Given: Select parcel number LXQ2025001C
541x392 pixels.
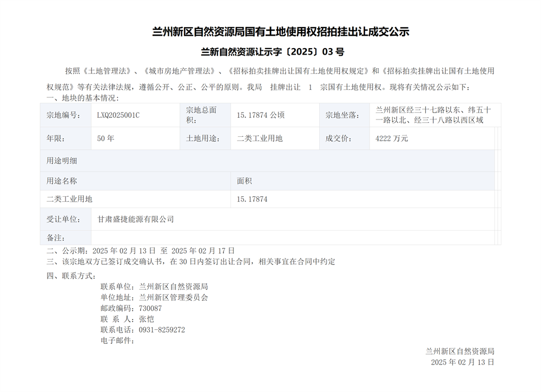Looking at the screenshot, I should (118, 115).
